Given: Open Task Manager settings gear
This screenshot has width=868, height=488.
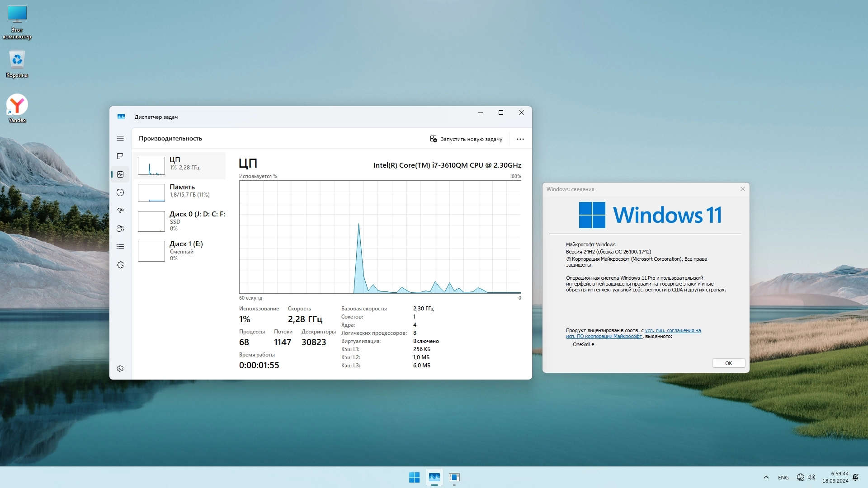Looking at the screenshot, I should [120, 369].
